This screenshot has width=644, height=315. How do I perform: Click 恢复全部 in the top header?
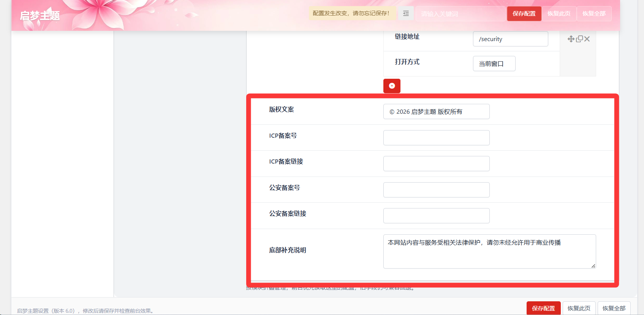[x=594, y=14]
